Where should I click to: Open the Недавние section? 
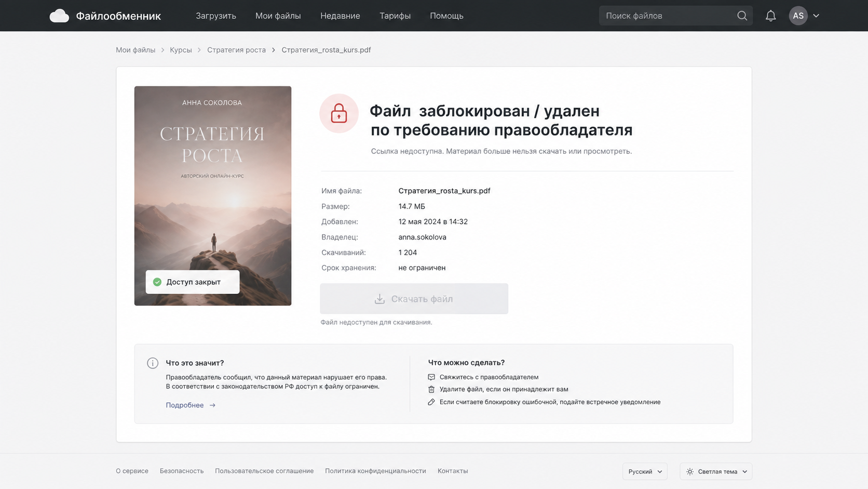[340, 16]
